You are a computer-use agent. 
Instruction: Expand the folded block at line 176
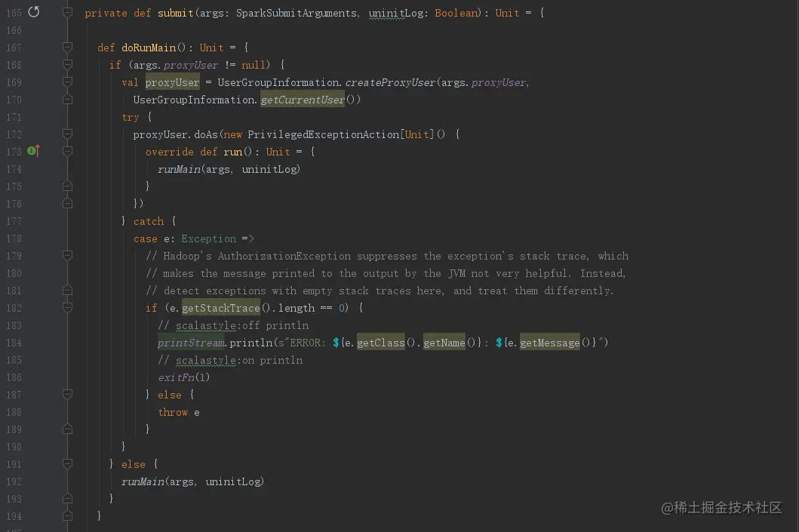click(67, 204)
